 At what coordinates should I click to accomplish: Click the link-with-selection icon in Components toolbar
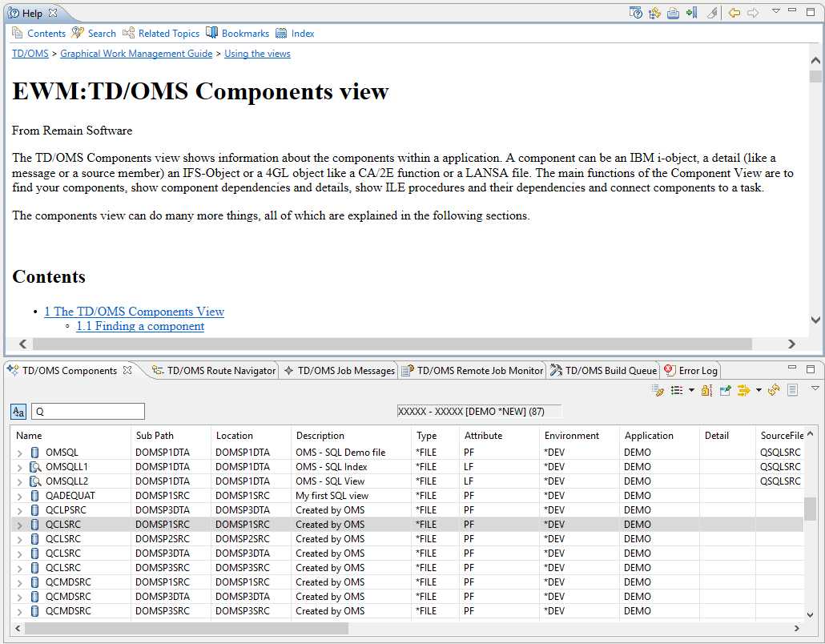coord(658,390)
